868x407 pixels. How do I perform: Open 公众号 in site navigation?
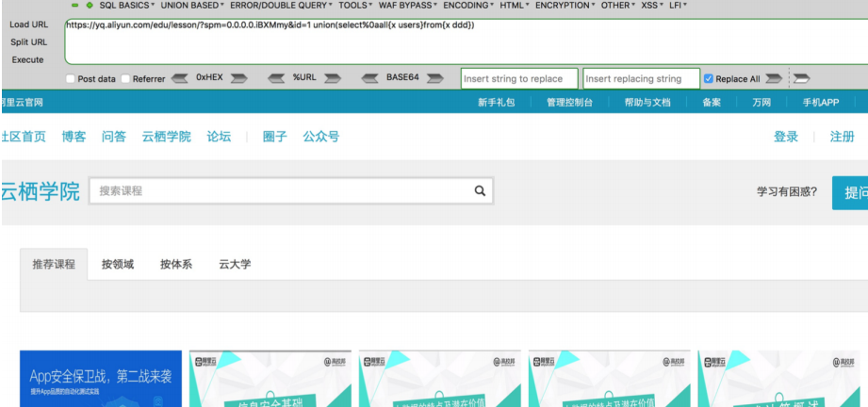tap(321, 137)
